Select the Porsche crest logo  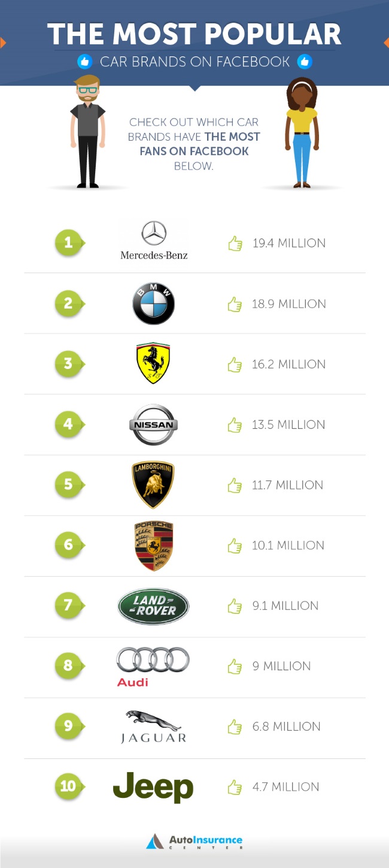pos(154,546)
